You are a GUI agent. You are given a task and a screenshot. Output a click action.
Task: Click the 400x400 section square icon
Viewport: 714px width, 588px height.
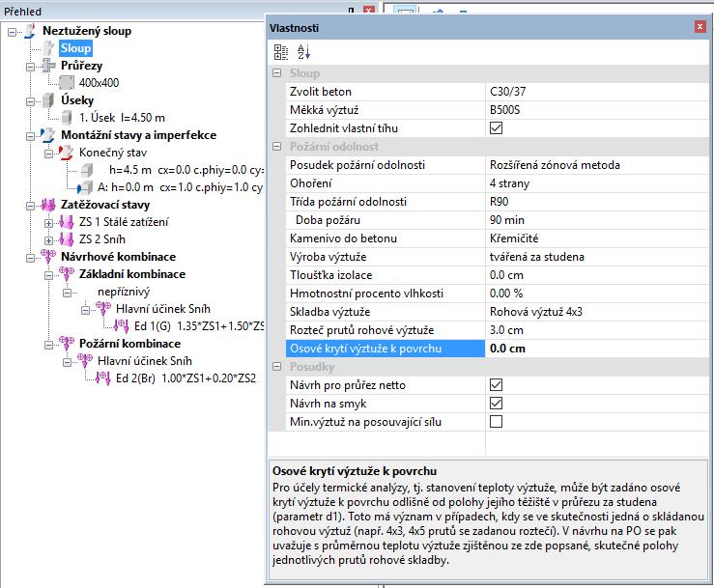coord(67,83)
